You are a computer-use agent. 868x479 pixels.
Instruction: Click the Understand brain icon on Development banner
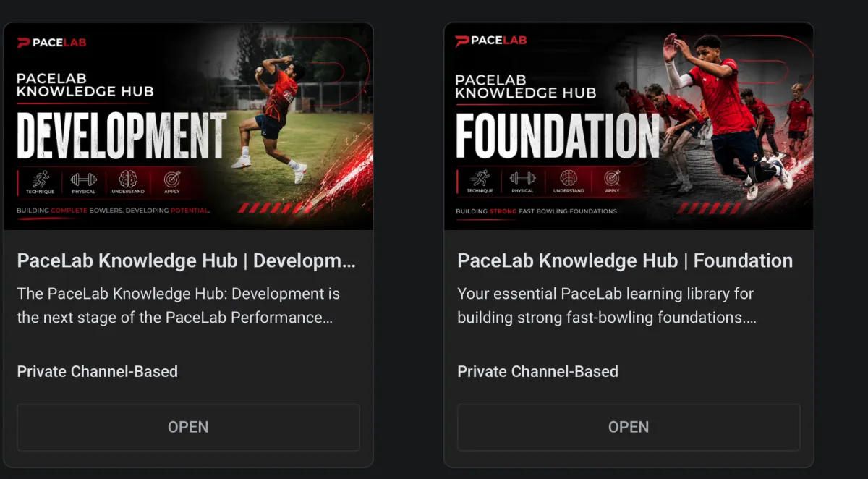tap(128, 179)
